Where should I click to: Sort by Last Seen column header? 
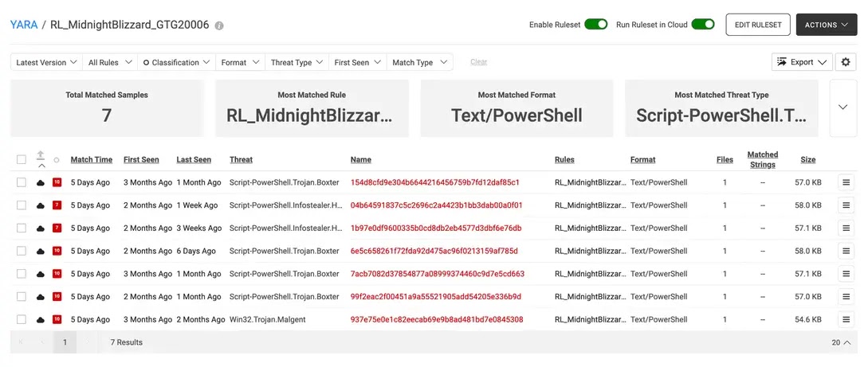pyautogui.click(x=194, y=160)
